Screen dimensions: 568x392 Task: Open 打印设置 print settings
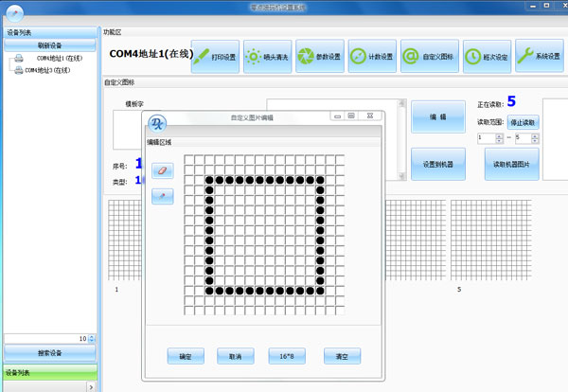click(x=215, y=56)
